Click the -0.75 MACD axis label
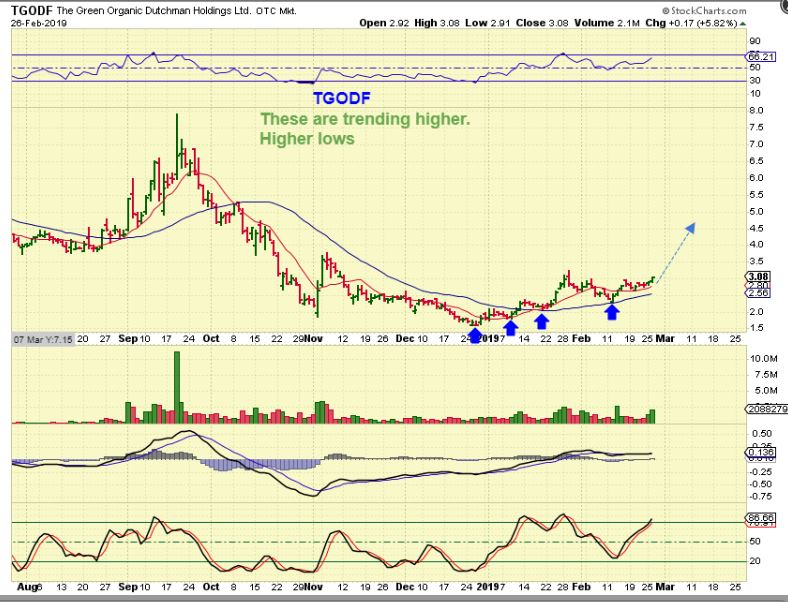The width and height of the screenshot is (788, 602). [x=761, y=496]
